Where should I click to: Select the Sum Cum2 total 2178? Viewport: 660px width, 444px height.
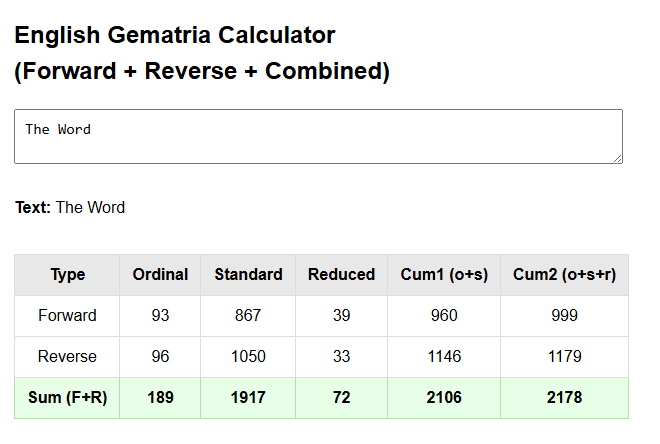click(564, 398)
